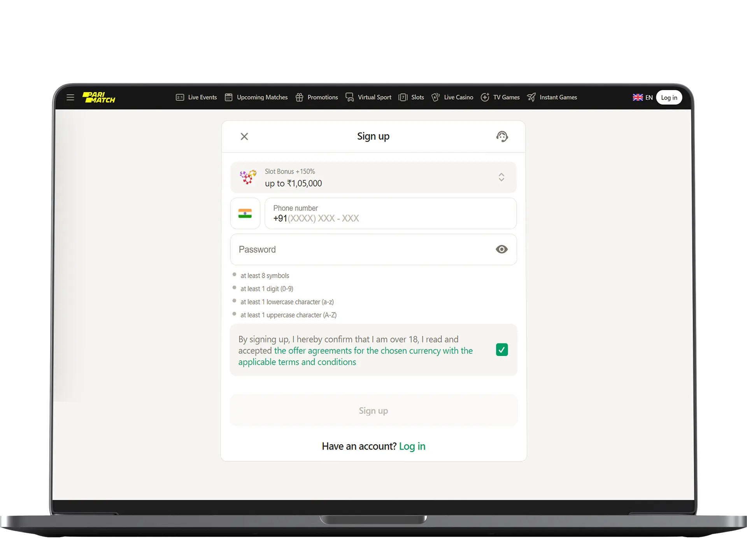This screenshot has height=560, width=747.
Task: Toggle the terms acceptance checkbox
Action: coord(501,350)
